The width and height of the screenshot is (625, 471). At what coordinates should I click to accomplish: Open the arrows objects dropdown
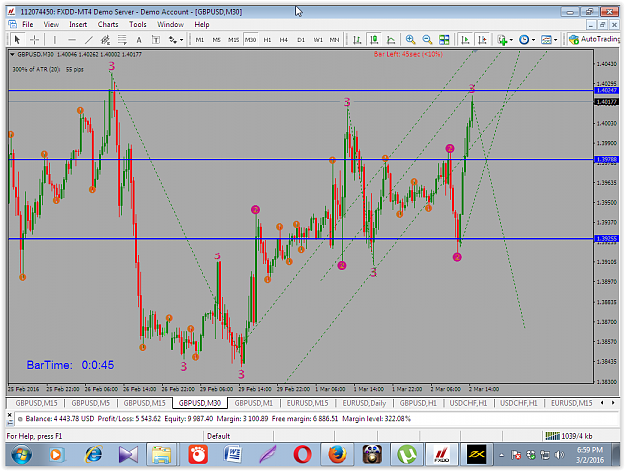coord(176,39)
